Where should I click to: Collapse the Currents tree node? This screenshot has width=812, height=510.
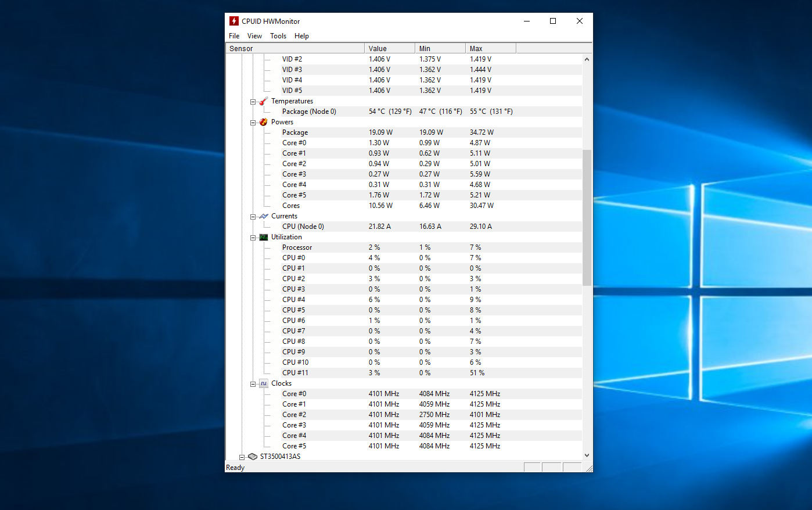pyautogui.click(x=253, y=217)
